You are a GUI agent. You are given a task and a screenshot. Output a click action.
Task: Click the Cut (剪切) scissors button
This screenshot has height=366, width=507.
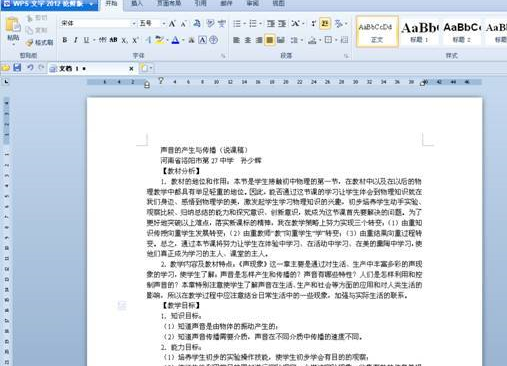[x=36, y=18]
